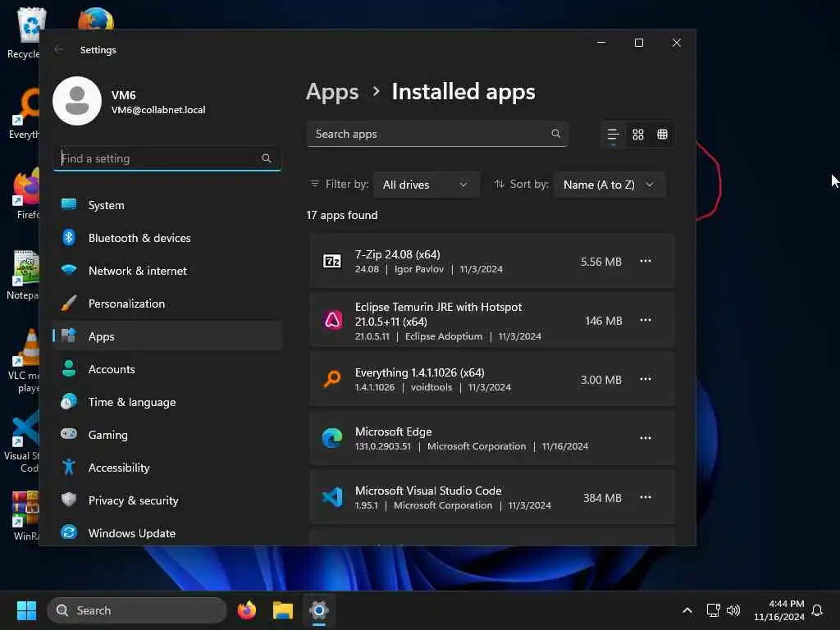The height and width of the screenshot is (630, 840).
Task: Click the Eclipse Temurin app icon
Action: click(x=332, y=321)
